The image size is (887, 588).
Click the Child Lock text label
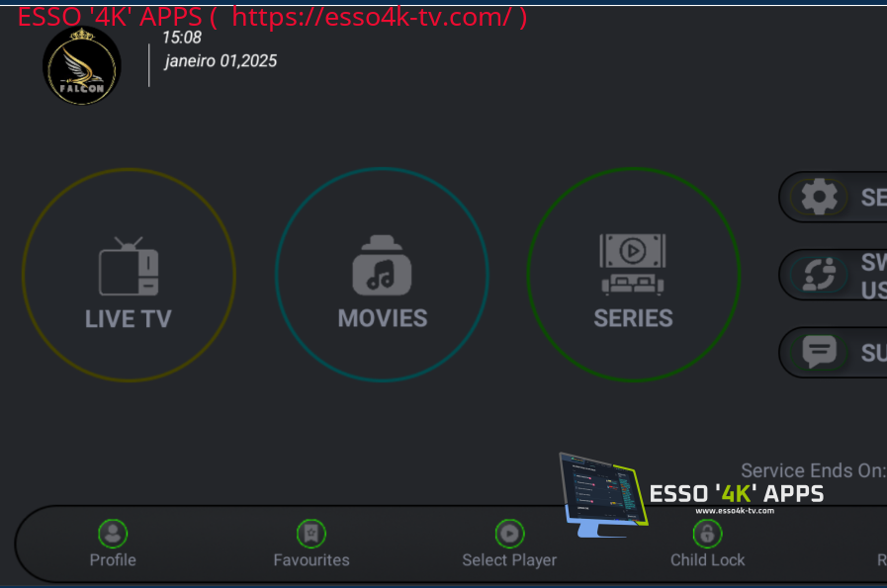pos(707,560)
